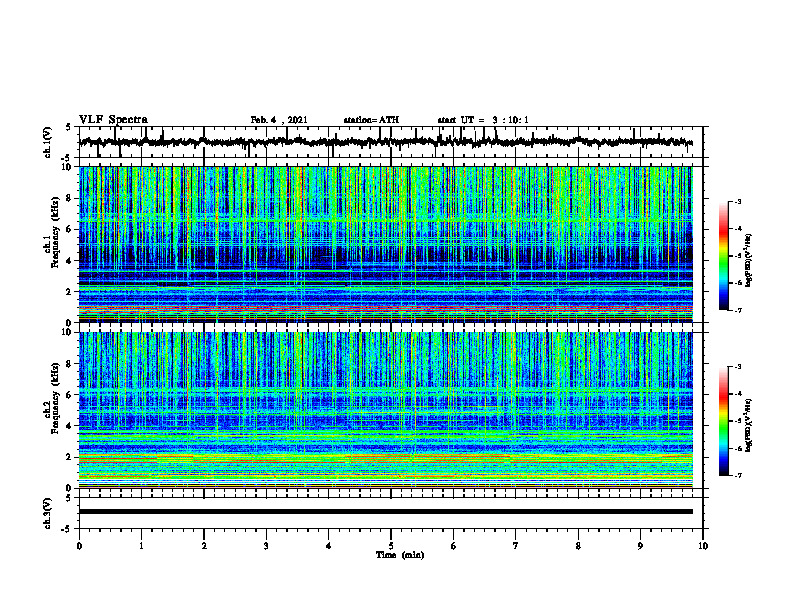Click the ch.2 color scale bar
Viewport: 792px width, 612px height.
point(724,421)
